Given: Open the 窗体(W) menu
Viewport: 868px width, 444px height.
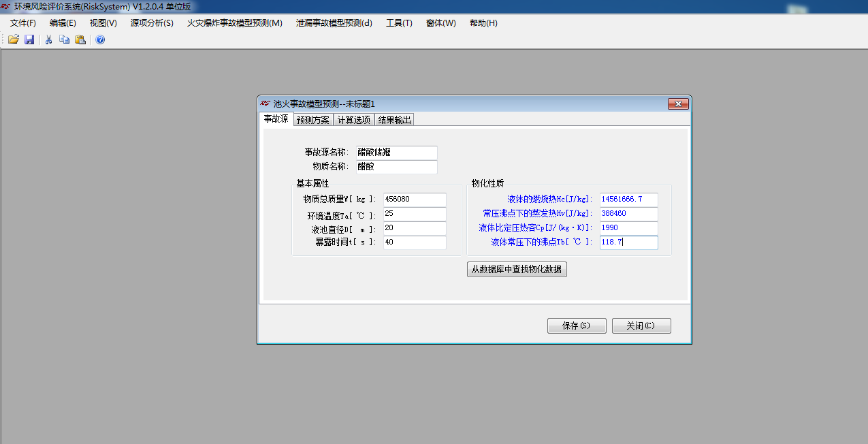Looking at the screenshot, I should coord(441,23).
